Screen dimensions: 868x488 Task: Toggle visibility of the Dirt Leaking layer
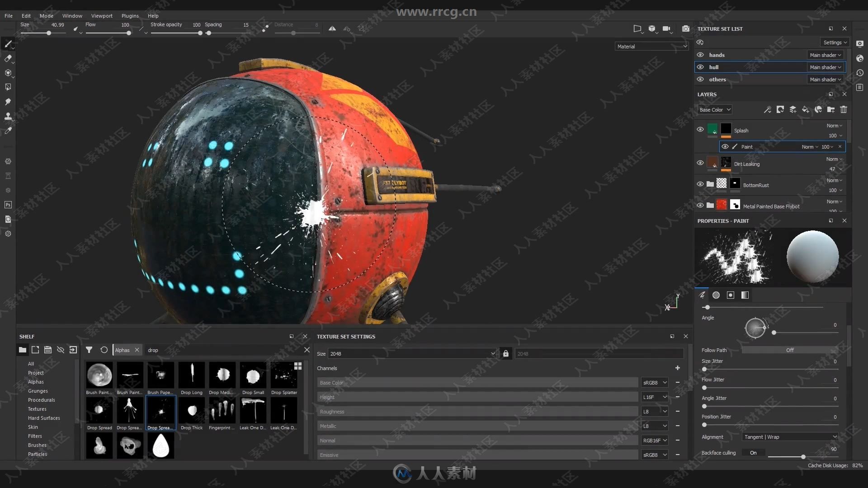[x=700, y=163]
